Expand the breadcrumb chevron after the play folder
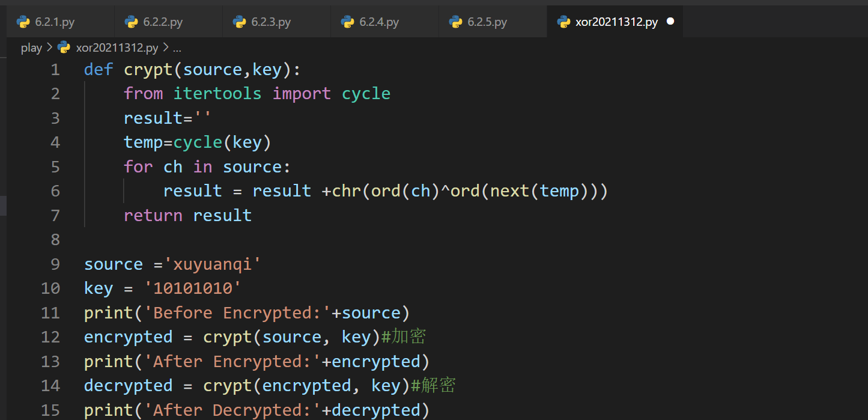 [49, 47]
